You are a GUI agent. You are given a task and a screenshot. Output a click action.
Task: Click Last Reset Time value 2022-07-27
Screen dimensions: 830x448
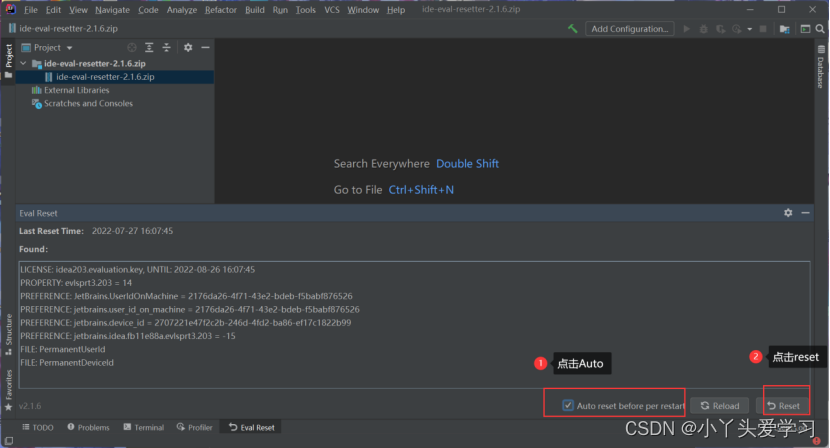(132, 231)
